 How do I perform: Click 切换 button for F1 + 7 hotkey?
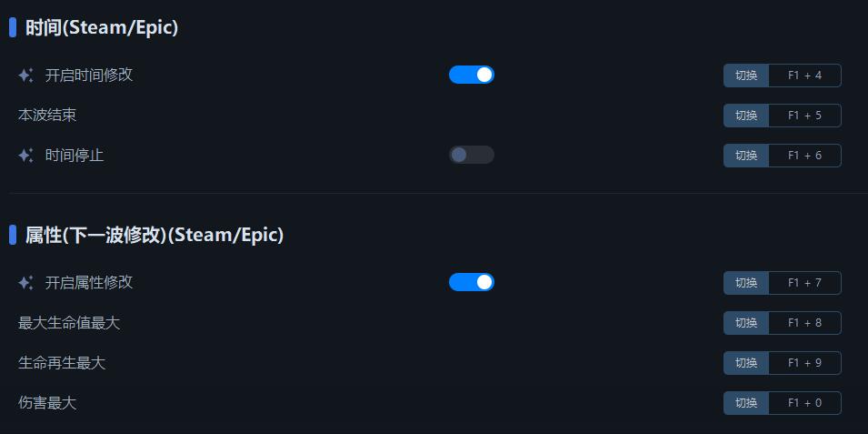pos(746,283)
